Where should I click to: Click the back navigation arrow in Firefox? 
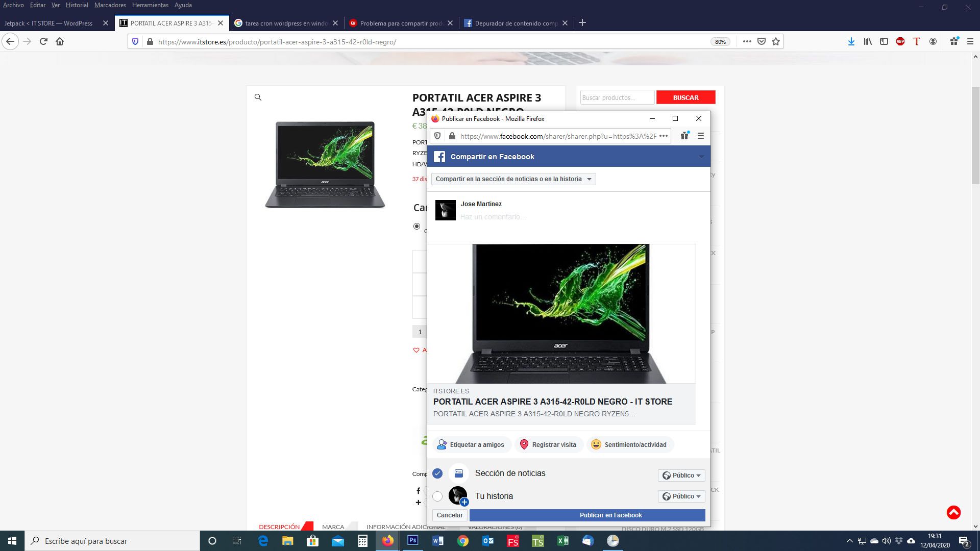(10, 41)
